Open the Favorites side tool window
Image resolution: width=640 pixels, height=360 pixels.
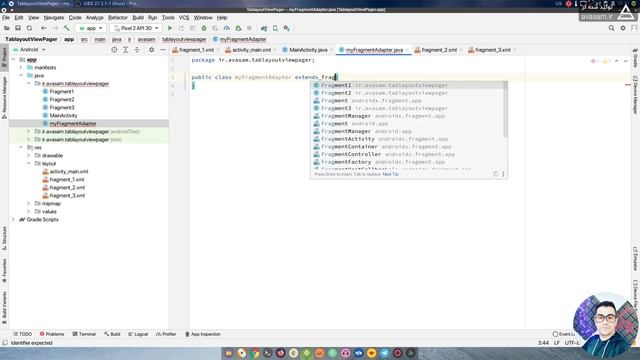[4, 270]
